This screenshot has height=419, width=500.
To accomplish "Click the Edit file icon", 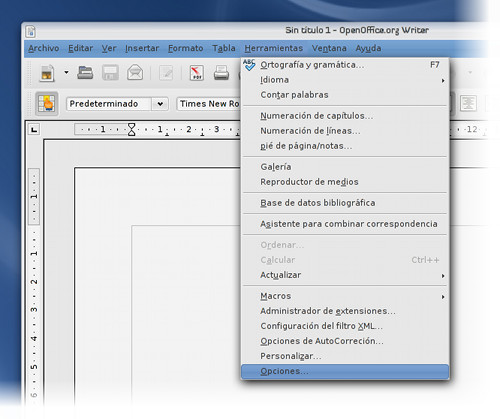I will [166, 73].
